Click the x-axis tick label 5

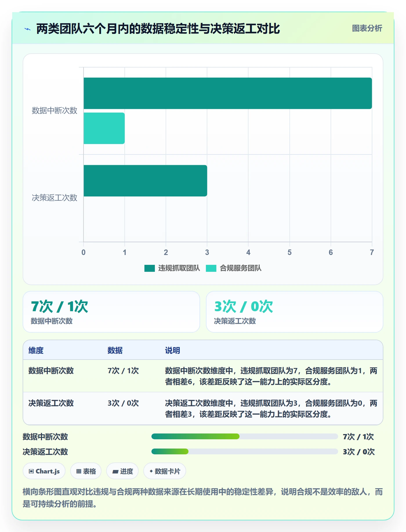pyautogui.click(x=289, y=252)
